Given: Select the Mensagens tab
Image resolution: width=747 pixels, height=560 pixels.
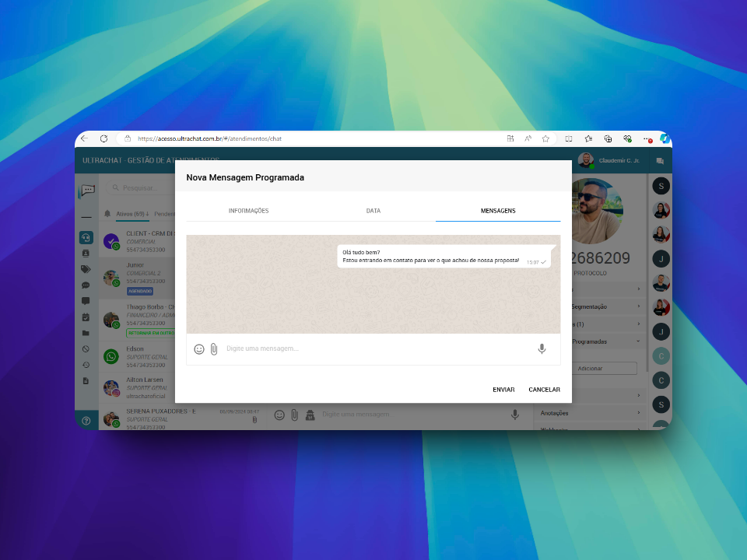Looking at the screenshot, I should tap(498, 211).
